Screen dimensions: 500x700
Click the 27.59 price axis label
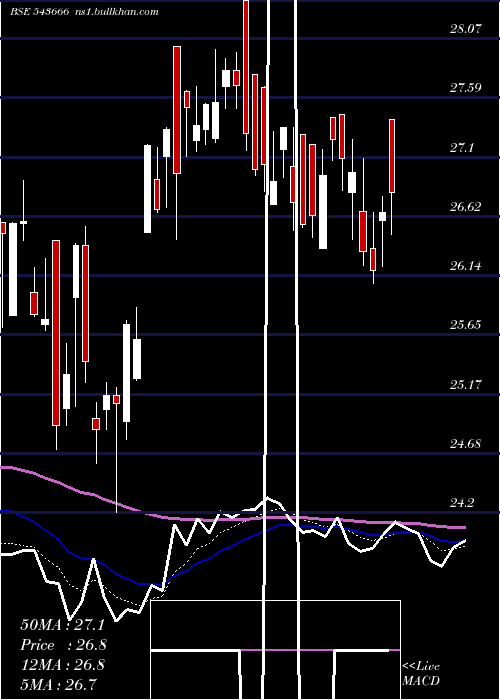coord(466,88)
